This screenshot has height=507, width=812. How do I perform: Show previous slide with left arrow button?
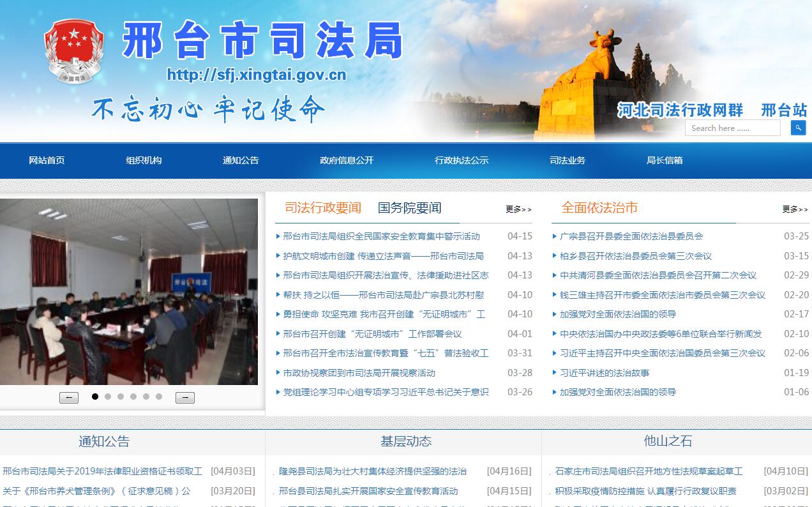[x=69, y=398]
